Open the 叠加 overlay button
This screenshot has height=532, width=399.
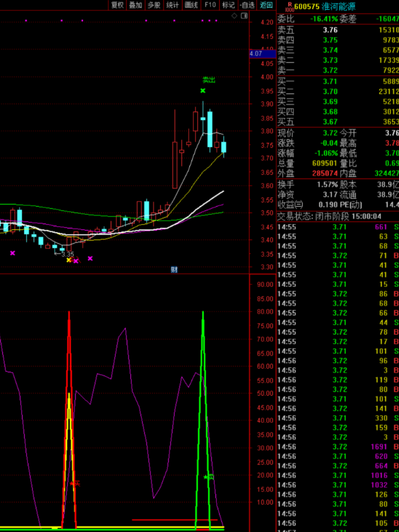point(135,5)
